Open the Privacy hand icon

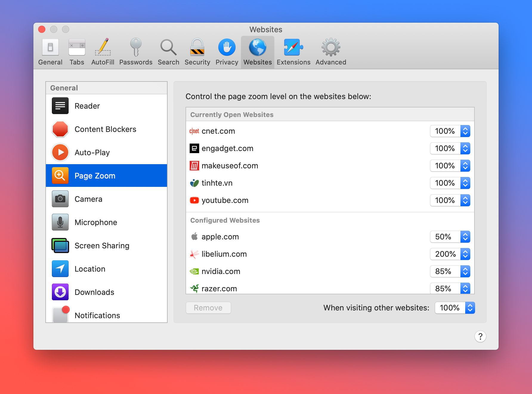pos(227,48)
